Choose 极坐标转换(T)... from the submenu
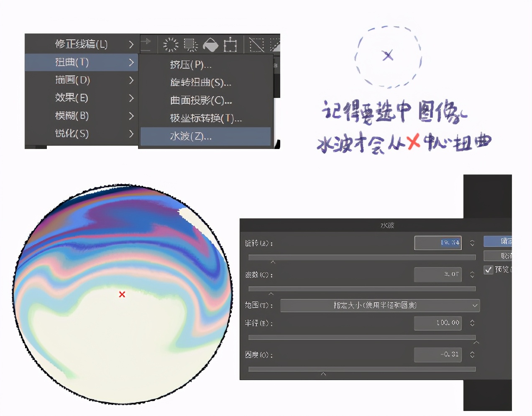This screenshot has width=532, height=416. click(x=206, y=118)
